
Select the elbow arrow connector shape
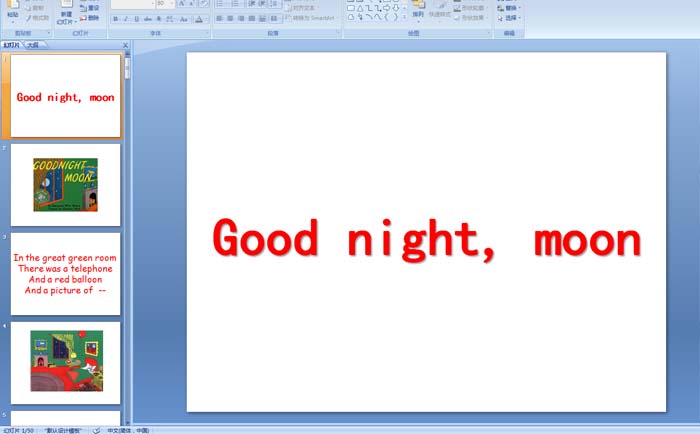click(378, 8)
